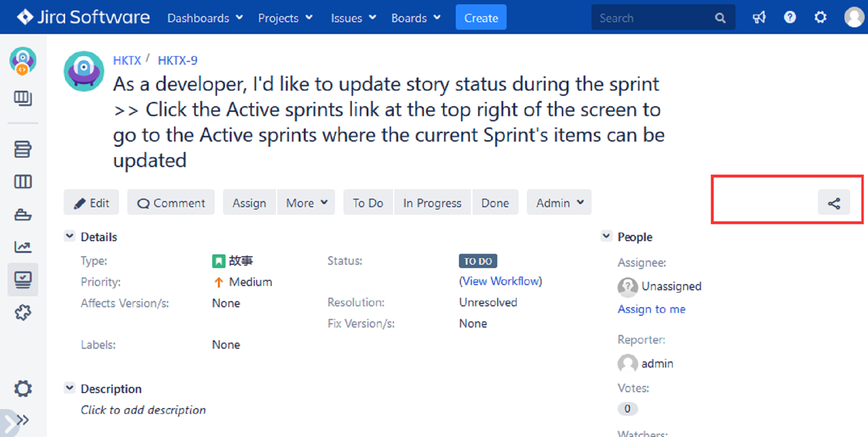This screenshot has height=437, width=868.
Task: Click the Affects Version/s None value
Action: [226, 303]
